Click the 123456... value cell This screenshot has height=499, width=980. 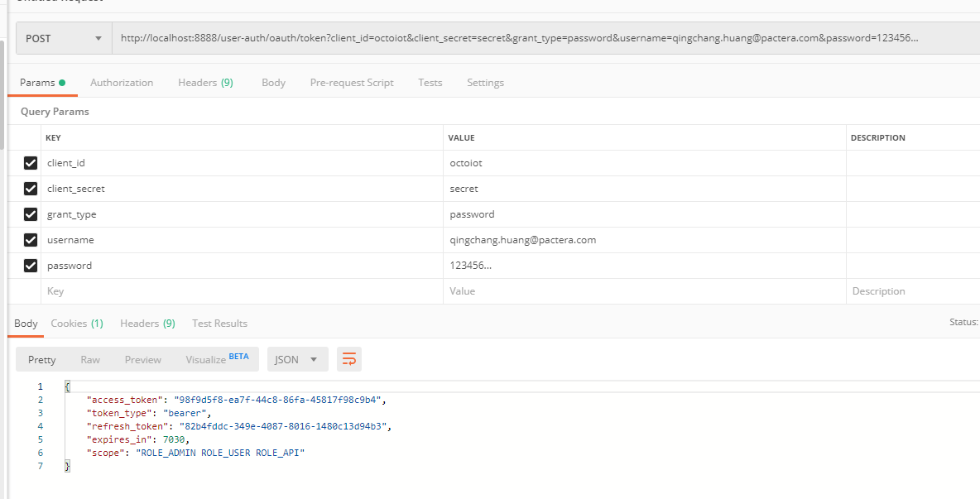pyautogui.click(x=645, y=266)
